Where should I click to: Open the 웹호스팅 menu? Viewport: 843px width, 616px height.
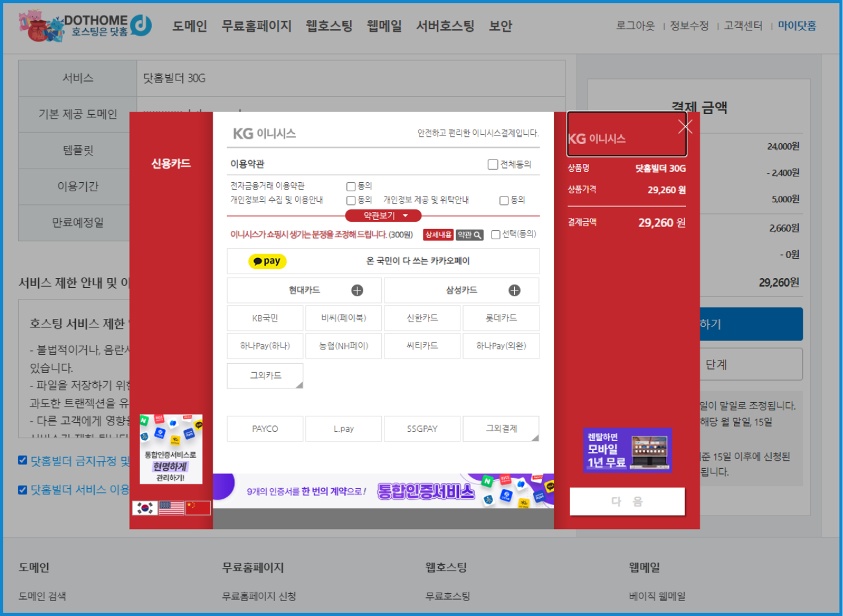pos(329,26)
